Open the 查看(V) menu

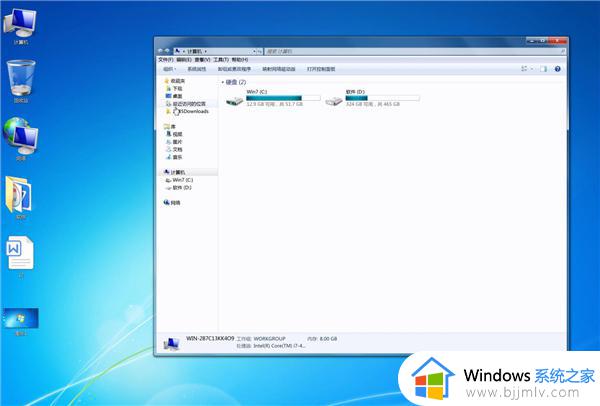(202, 60)
